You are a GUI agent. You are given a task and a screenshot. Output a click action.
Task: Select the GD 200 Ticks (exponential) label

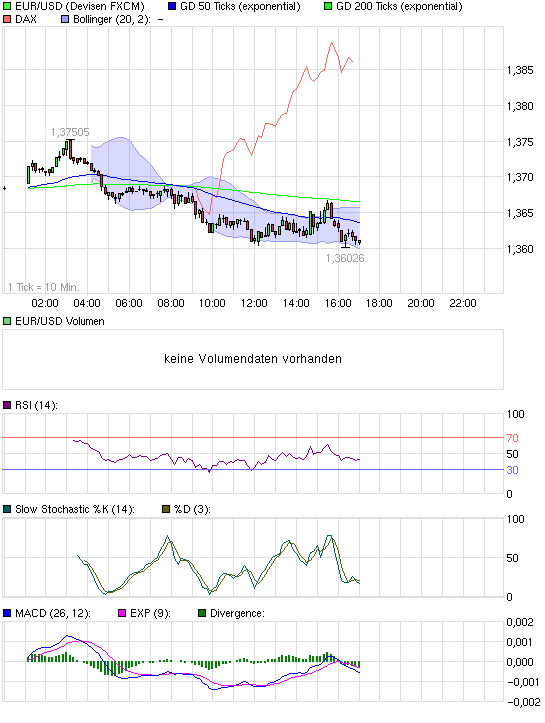(399, 6)
